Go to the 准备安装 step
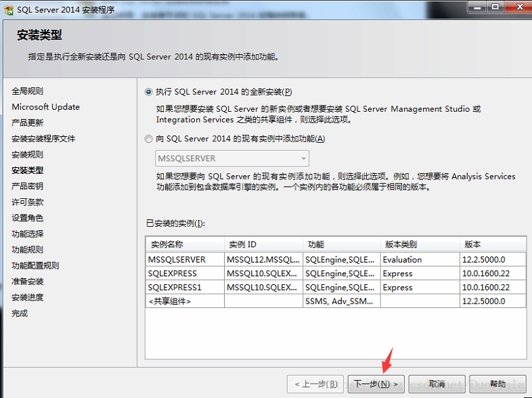This screenshot has width=532, height=398. tap(28, 282)
